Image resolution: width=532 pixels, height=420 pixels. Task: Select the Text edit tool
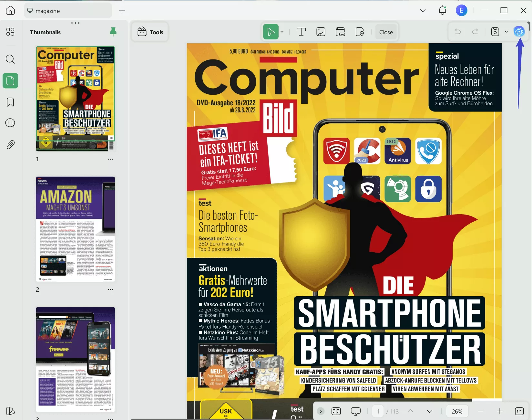pyautogui.click(x=301, y=32)
